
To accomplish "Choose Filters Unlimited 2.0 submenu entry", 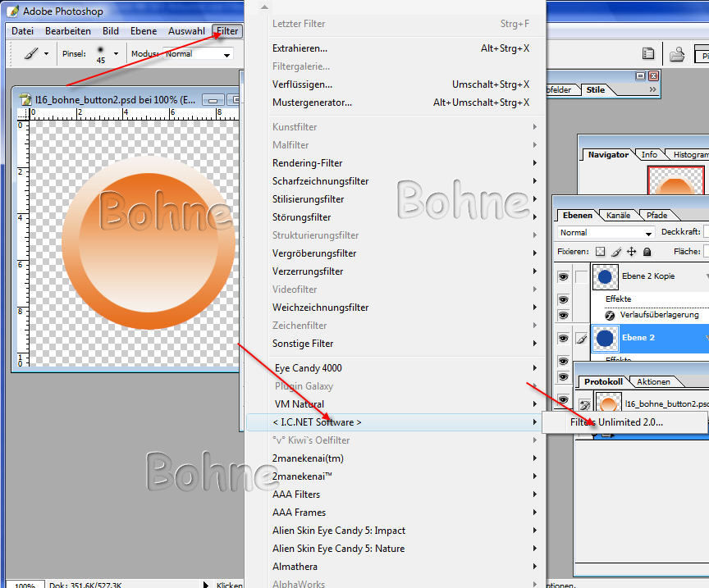I will coord(616,422).
